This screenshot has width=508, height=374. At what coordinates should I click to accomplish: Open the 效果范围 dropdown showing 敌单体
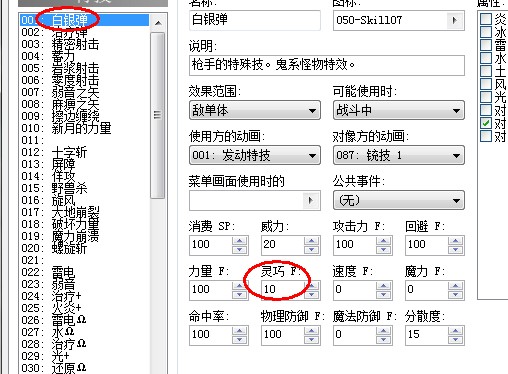coord(255,110)
